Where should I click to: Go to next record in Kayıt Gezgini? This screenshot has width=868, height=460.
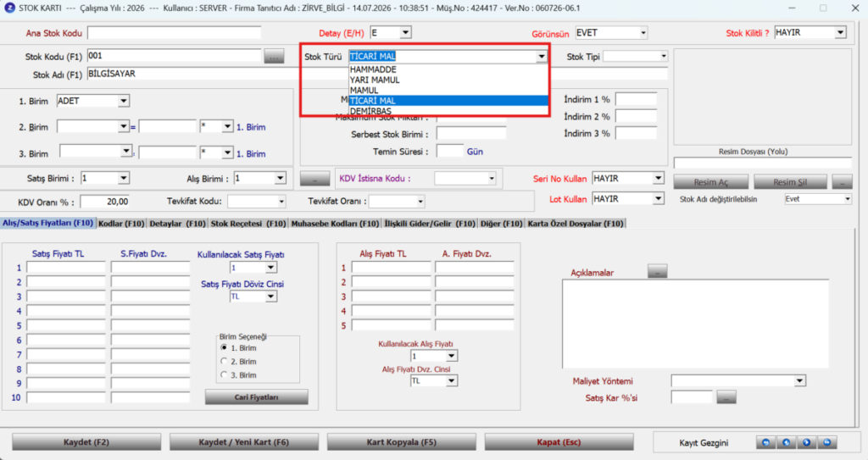coord(807,442)
